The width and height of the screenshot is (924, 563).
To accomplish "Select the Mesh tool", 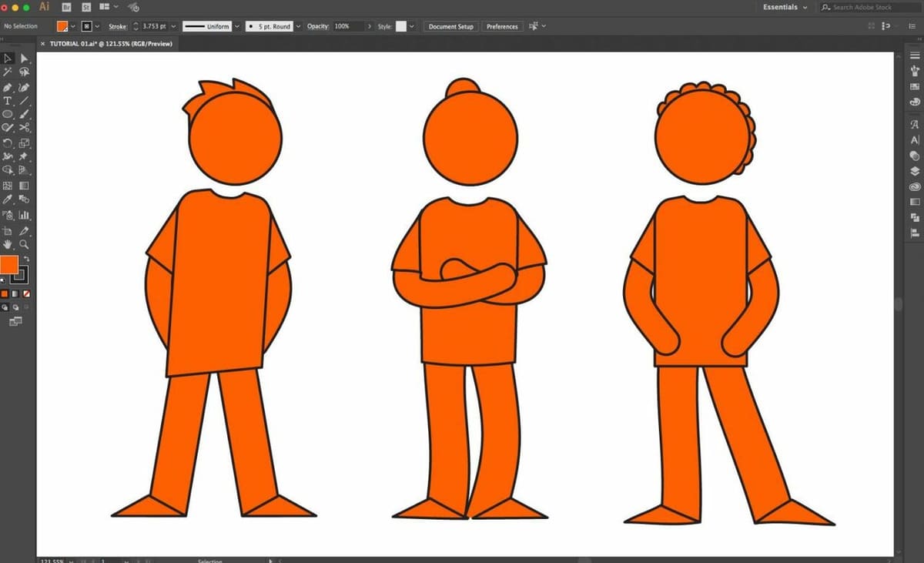I will click(8, 186).
